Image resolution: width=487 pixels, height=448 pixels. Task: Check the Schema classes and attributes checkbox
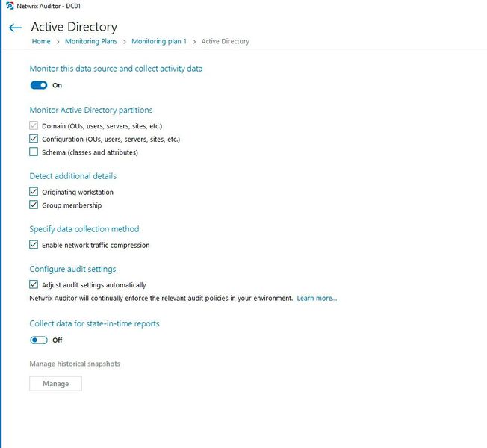coord(34,152)
